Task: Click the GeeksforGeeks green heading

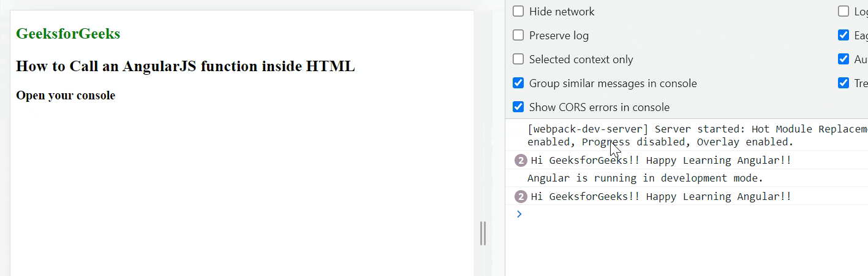Action: point(68,34)
